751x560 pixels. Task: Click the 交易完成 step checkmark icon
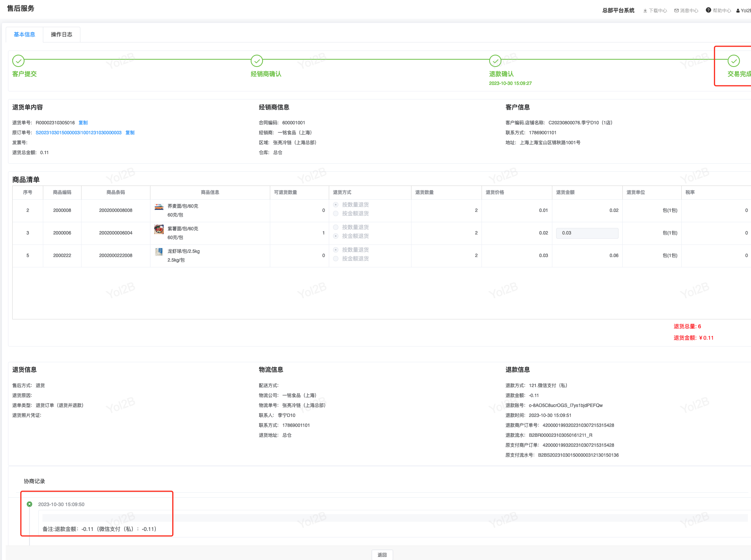734,61
